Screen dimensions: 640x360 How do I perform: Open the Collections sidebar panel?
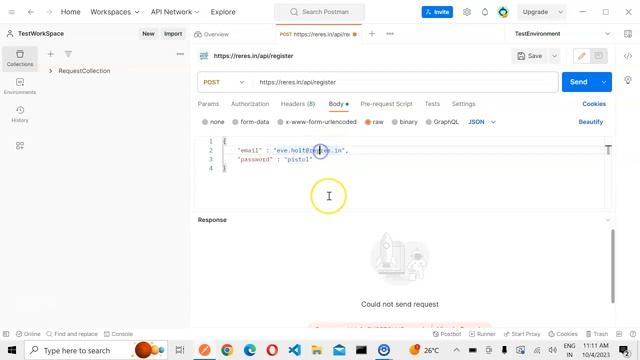[x=20, y=58]
